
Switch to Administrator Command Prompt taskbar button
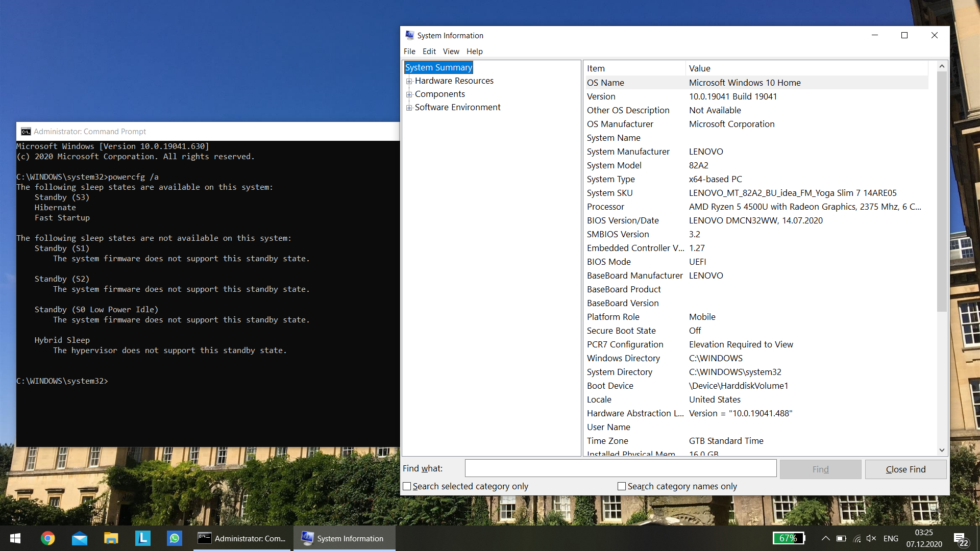[x=242, y=538]
